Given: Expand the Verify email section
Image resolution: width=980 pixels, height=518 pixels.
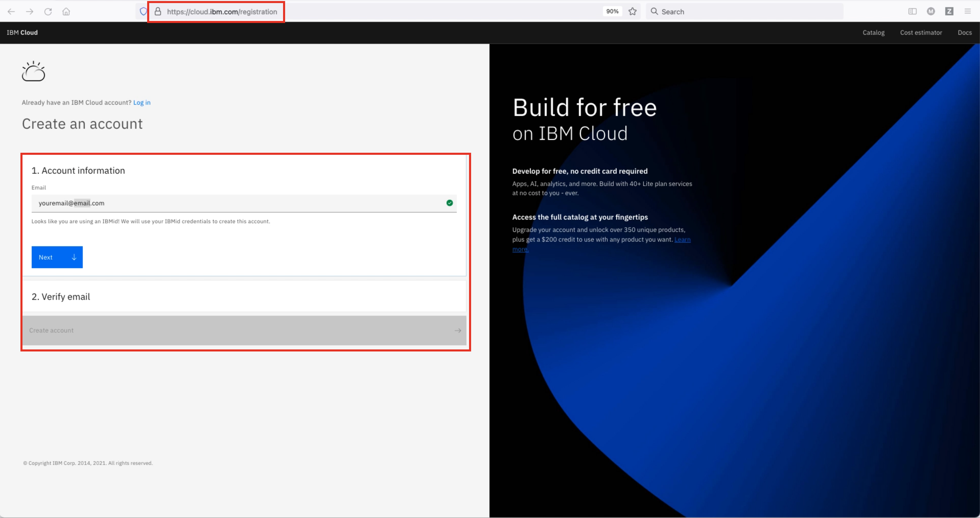Looking at the screenshot, I should (x=61, y=297).
